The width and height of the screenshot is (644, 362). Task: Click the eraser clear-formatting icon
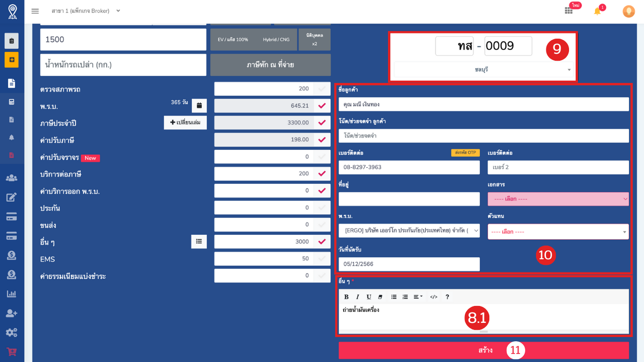(x=380, y=297)
